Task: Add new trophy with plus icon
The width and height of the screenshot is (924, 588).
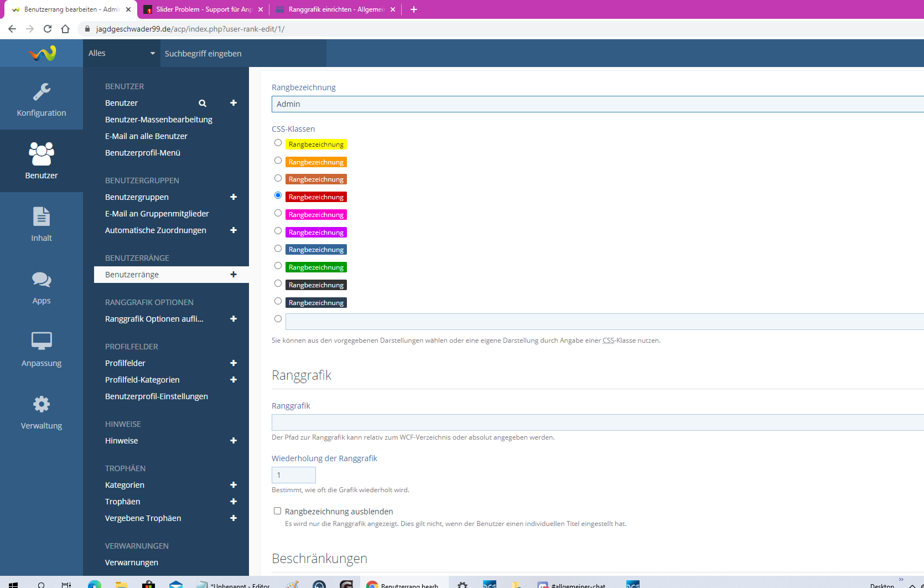Action: pos(233,502)
